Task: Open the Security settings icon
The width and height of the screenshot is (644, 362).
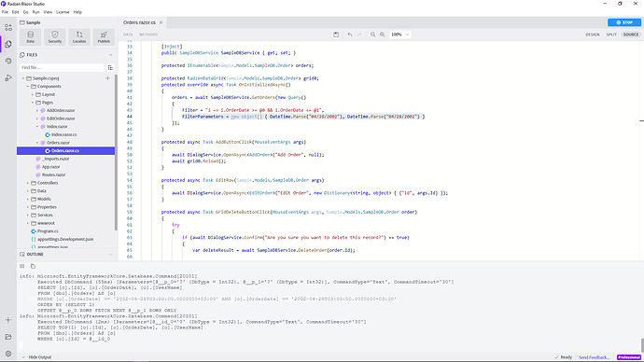Action: 55,37
